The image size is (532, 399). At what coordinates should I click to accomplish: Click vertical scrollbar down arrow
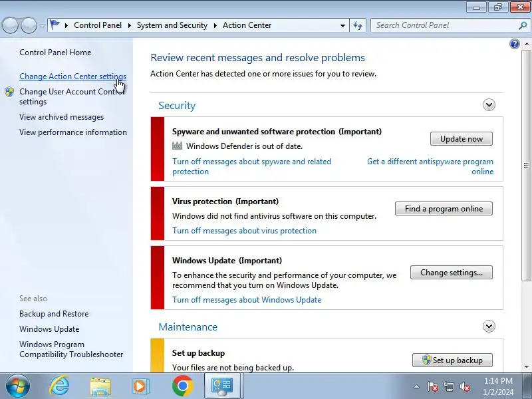coord(527,367)
